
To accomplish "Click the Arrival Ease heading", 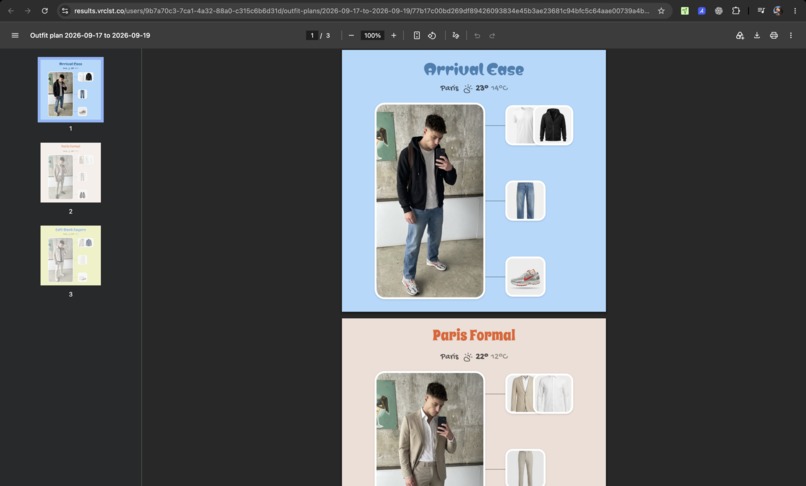I will tap(474, 69).
